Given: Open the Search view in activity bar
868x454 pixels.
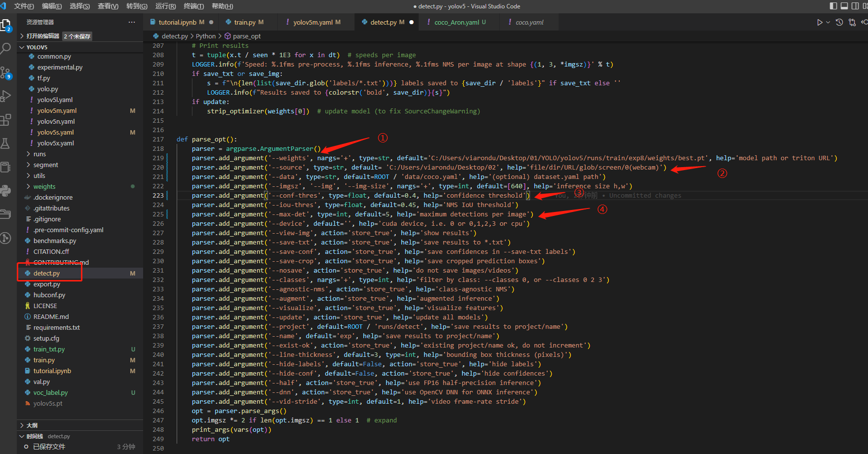Looking at the screenshot, I should point(5,48).
